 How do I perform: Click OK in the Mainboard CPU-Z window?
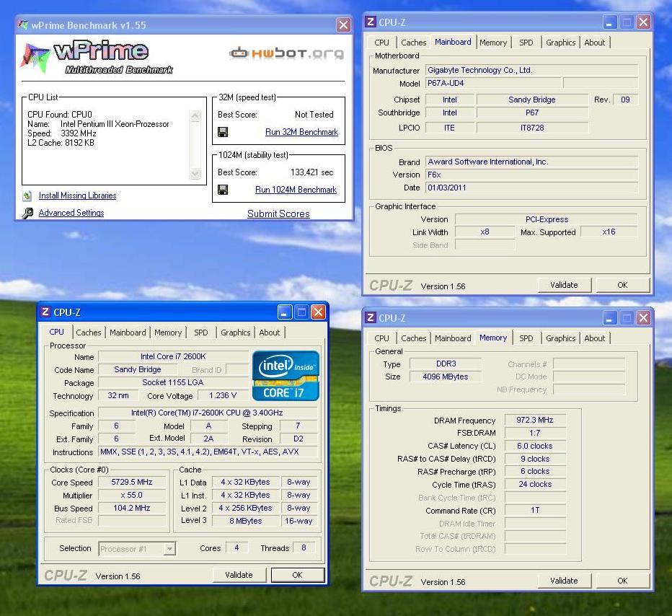point(622,285)
